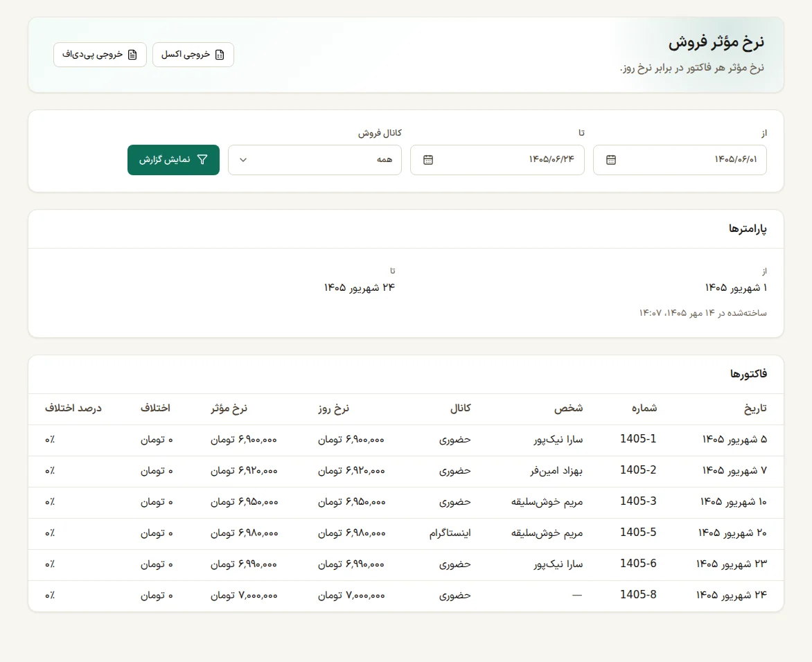Click the اختلاف column header

[155, 409]
